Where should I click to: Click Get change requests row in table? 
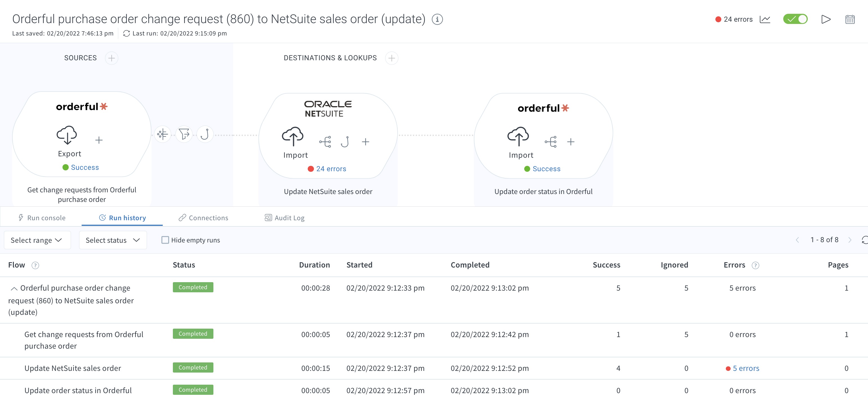tap(84, 340)
